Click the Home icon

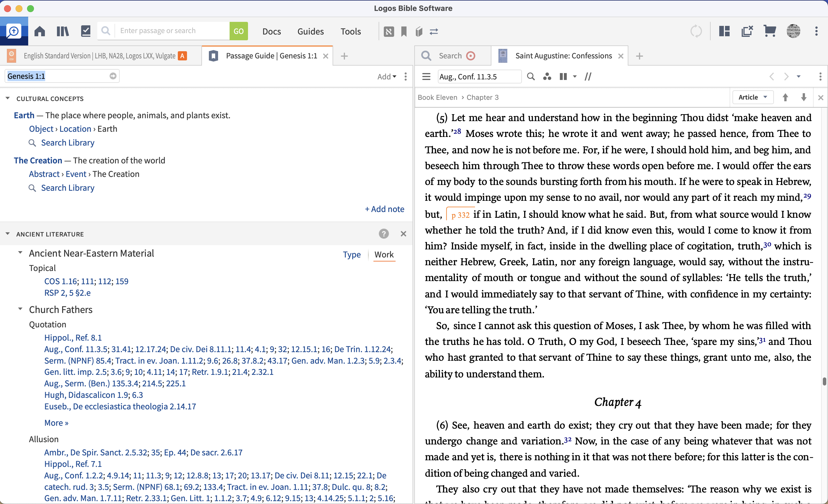pyautogui.click(x=40, y=31)
